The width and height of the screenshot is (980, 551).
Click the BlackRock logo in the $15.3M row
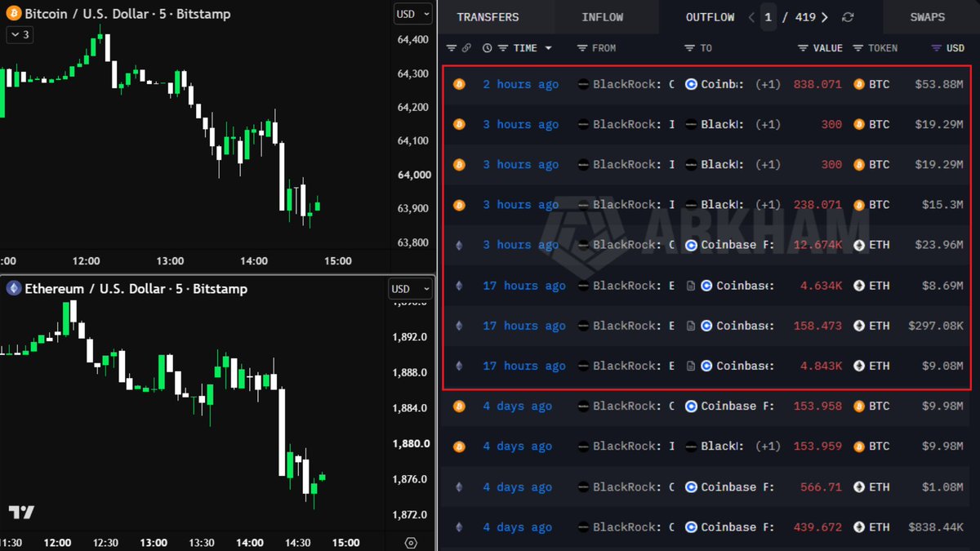pyautogui.click(x=583, y=205)
